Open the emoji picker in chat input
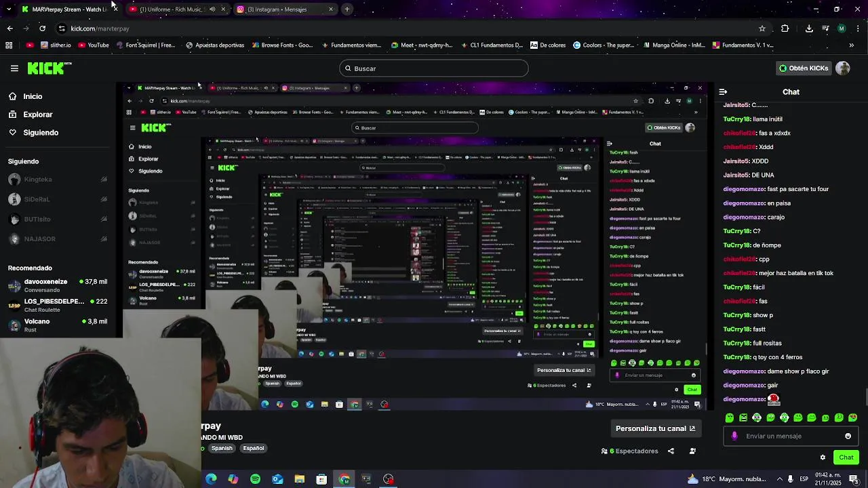 848,436
